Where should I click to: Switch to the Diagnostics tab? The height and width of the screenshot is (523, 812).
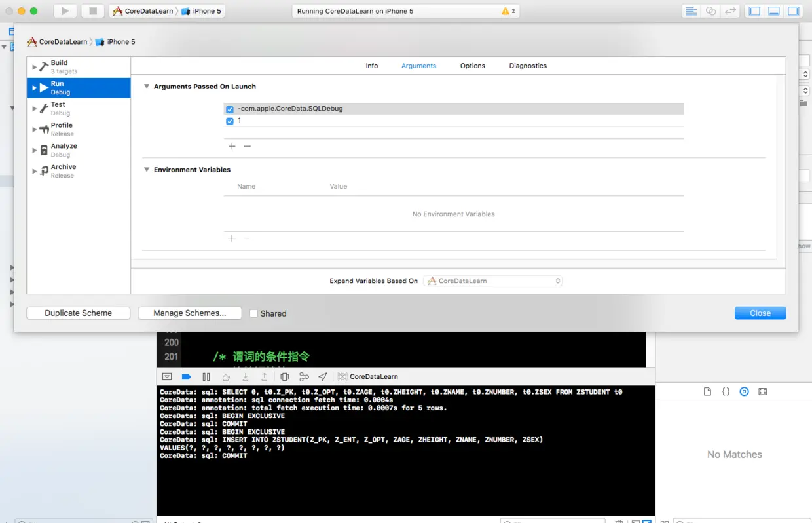[528, 66]
